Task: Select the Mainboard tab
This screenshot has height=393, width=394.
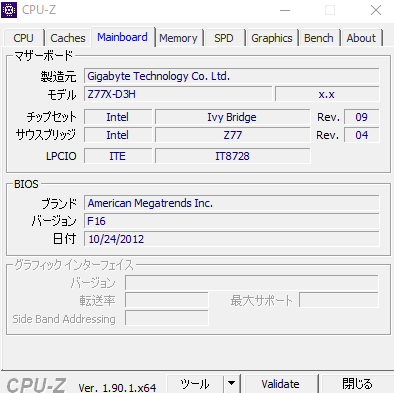Action: [122, 37]
